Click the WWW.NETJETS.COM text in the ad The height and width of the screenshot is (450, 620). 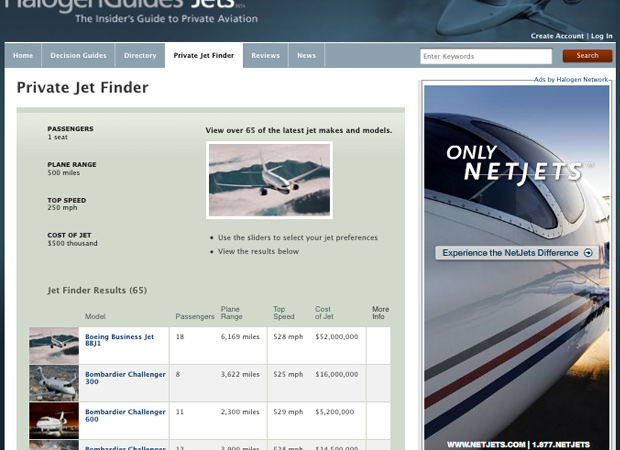486,445
